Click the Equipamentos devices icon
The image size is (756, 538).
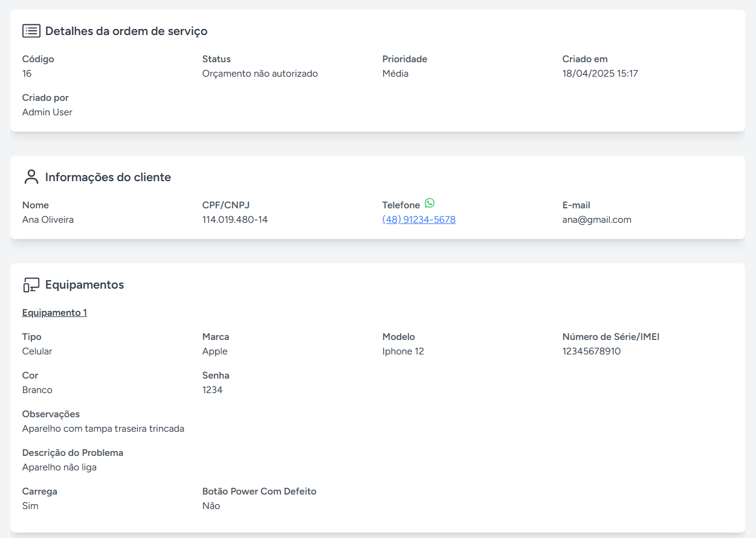(x=31, y=285)
